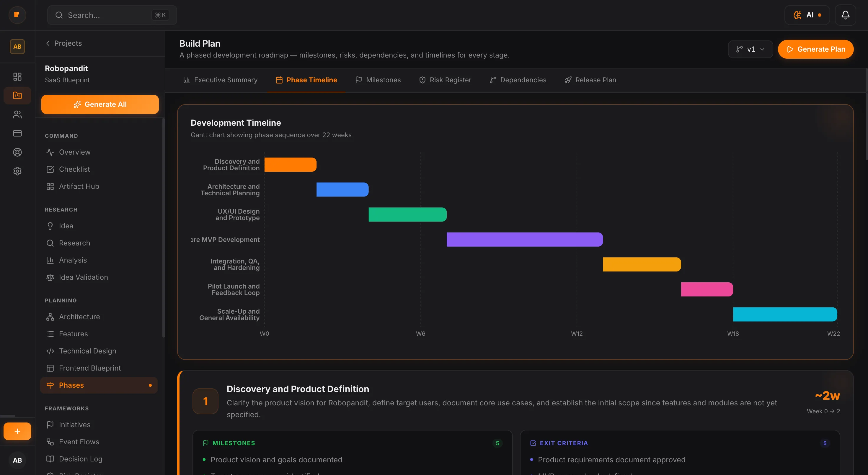
Task: Open the support lifebuoy icon in left rail
Action: pos(17,152)
